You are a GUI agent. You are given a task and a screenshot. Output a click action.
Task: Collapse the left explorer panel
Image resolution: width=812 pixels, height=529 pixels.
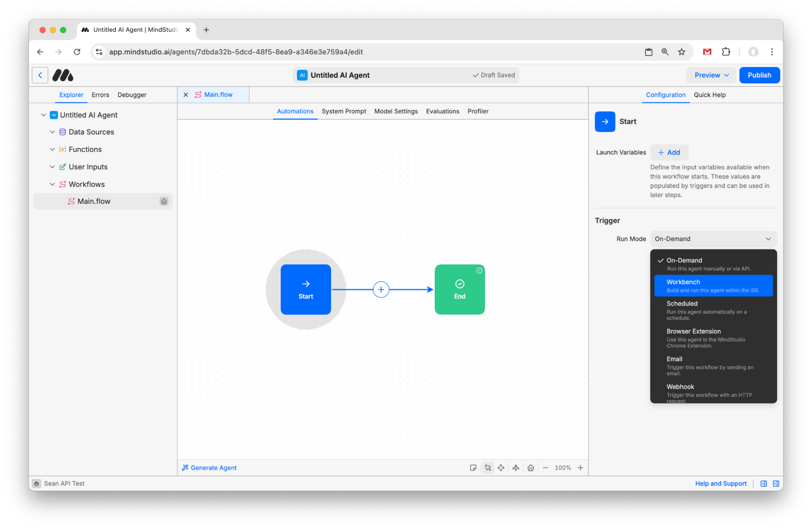pos(763,483)
